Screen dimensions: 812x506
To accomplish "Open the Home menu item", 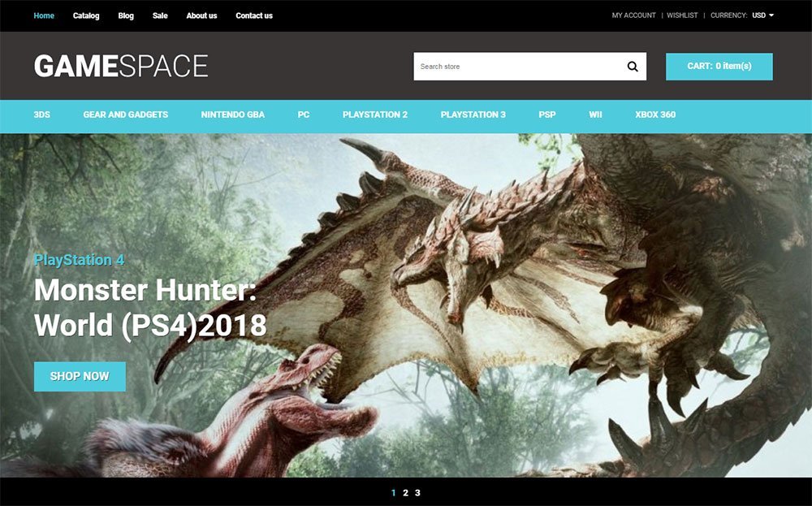I will (44, 15).
